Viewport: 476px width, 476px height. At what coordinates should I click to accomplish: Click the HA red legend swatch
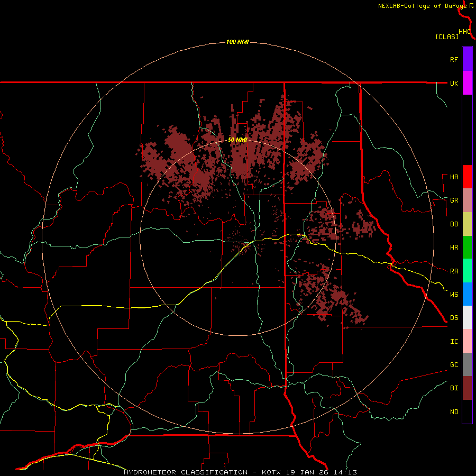click(x=467, y=177)
